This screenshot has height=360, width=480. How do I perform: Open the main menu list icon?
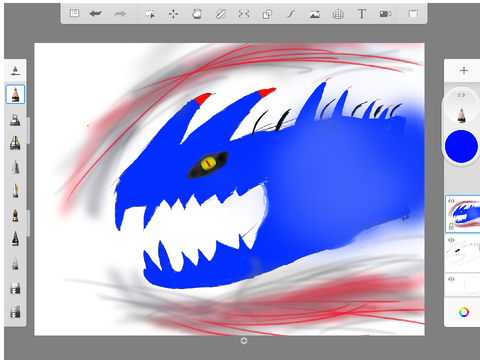(74, 14)
